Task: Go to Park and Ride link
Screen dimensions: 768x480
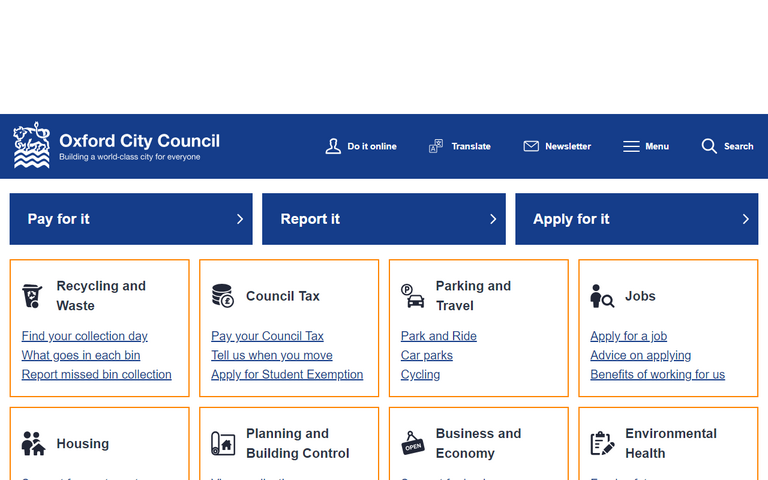Action: click(x=438, y=336)
